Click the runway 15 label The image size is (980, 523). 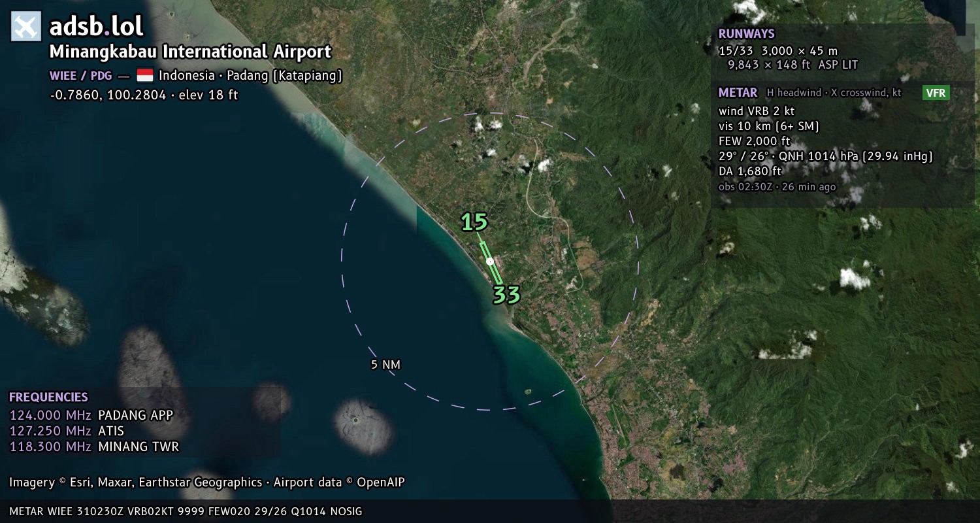pyautogui.click(x=474, y=222)
